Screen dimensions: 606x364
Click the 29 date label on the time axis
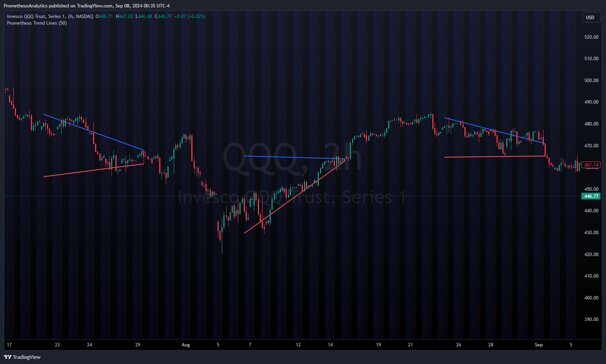tap(138, 345)
